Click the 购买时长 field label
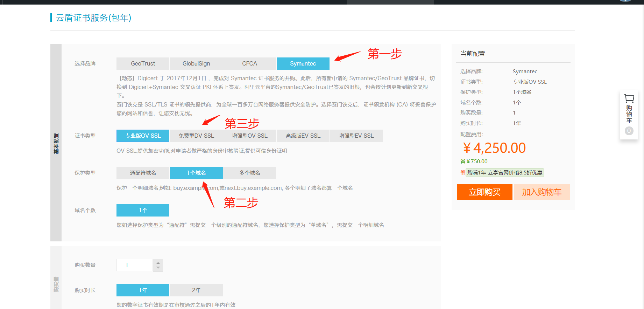The image size is (644, 309). pos(85,290)
